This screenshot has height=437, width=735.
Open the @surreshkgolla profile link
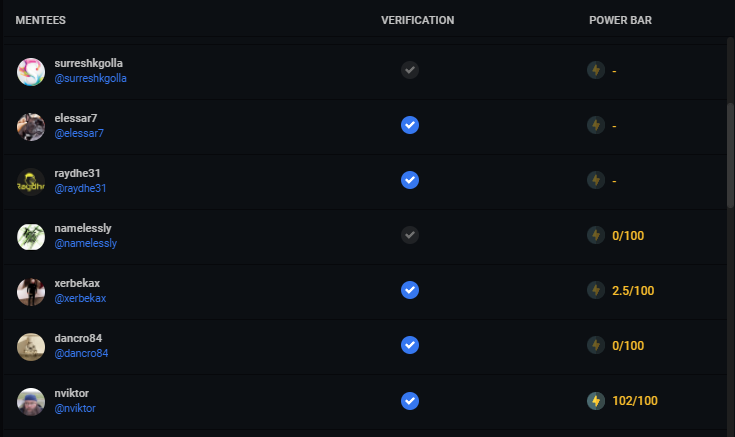point(90,78)
